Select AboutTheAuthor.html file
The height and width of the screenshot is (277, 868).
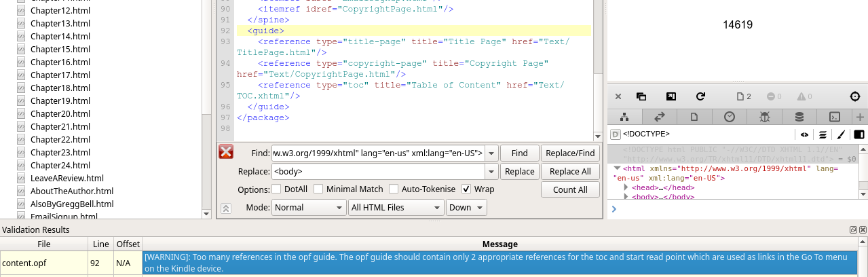[71, 191]
